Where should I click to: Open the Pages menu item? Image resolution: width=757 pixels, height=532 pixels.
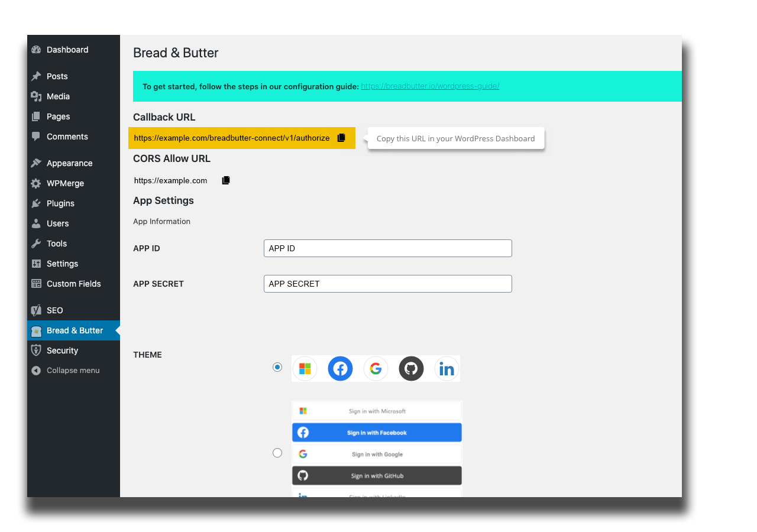[x=73, y=116]
